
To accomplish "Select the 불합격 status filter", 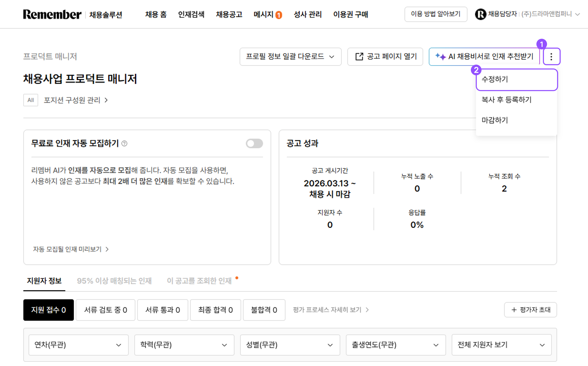I will pyautogui.click(x=264, y=310).
